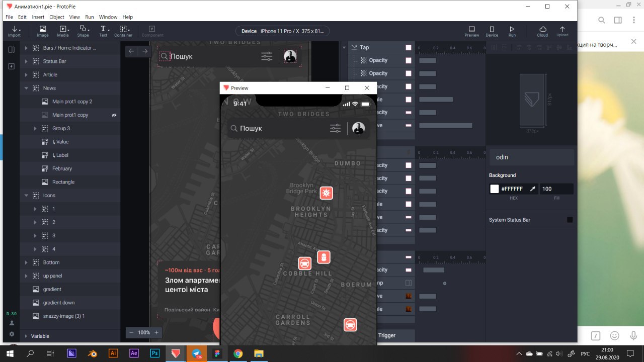The image size is (644, 362).
Task: Select the Text tool
Action: (103, 31)
